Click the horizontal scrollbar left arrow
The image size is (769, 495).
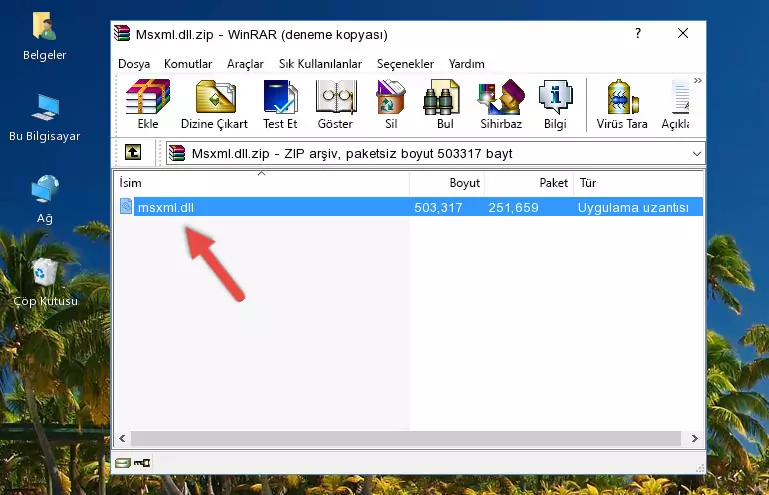tap(122, 438)
